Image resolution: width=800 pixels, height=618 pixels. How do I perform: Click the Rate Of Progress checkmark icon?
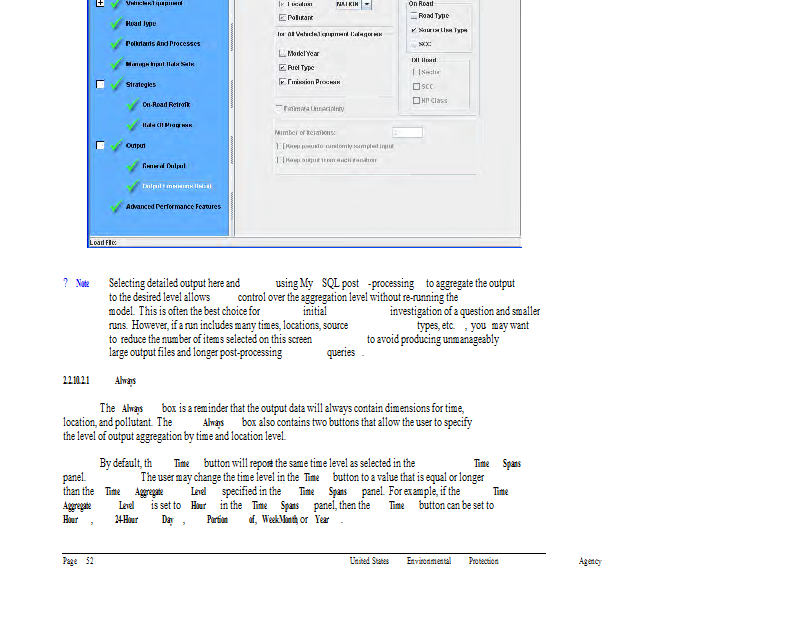133,125
